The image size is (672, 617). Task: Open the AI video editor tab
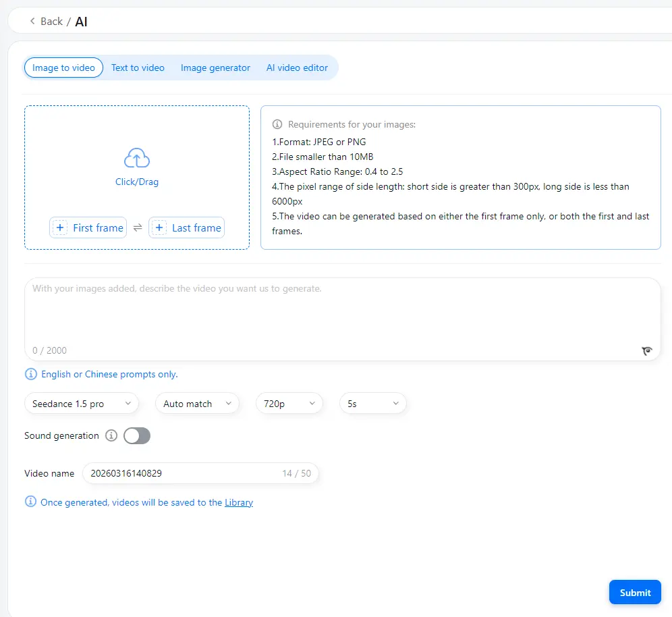tap(297, 68)
